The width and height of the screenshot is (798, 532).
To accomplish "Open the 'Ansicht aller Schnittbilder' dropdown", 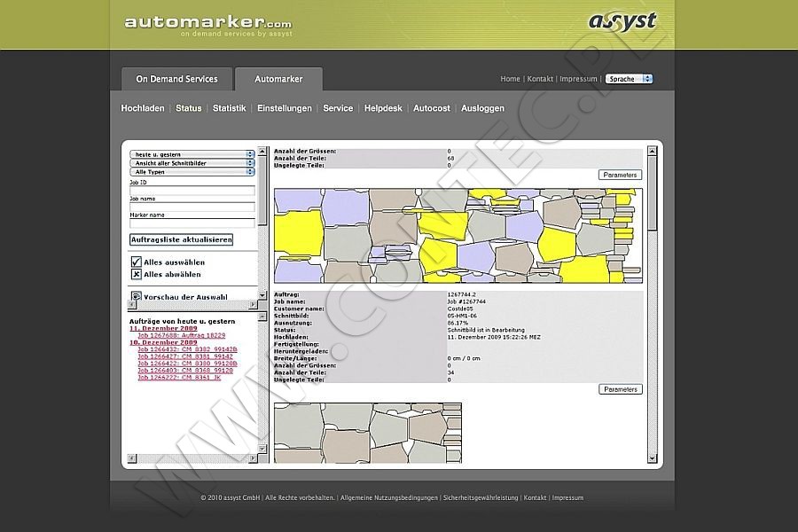I will point(192,163).
